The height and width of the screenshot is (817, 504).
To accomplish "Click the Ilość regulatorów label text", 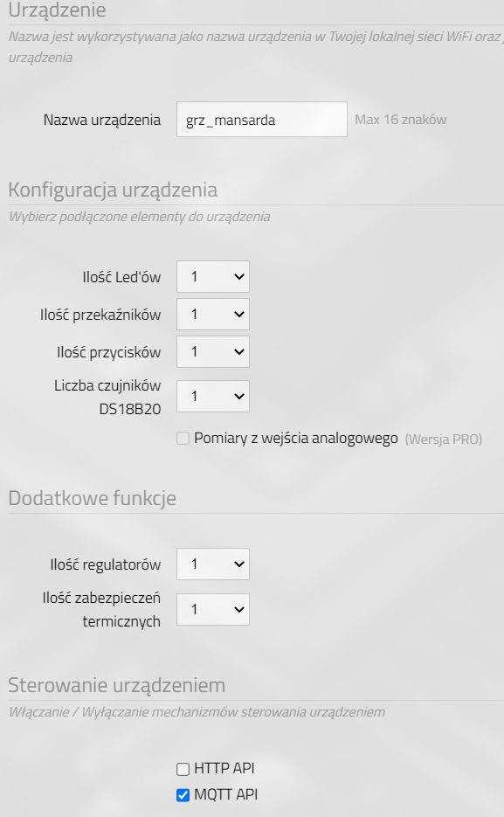I will click(105, 564).
